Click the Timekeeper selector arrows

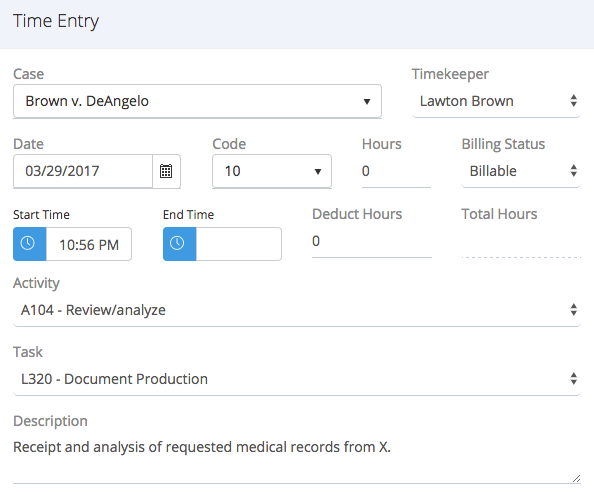tap(574, 101)
